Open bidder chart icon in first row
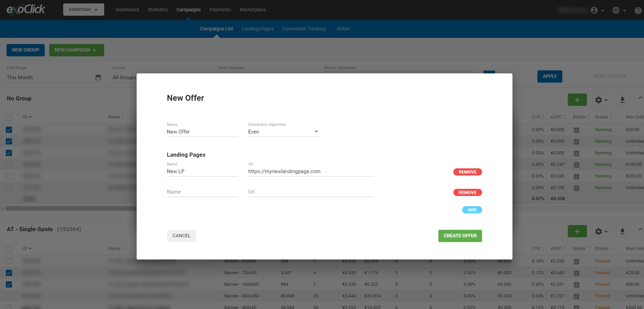This screenshot has width=644, height=309. 576,130
